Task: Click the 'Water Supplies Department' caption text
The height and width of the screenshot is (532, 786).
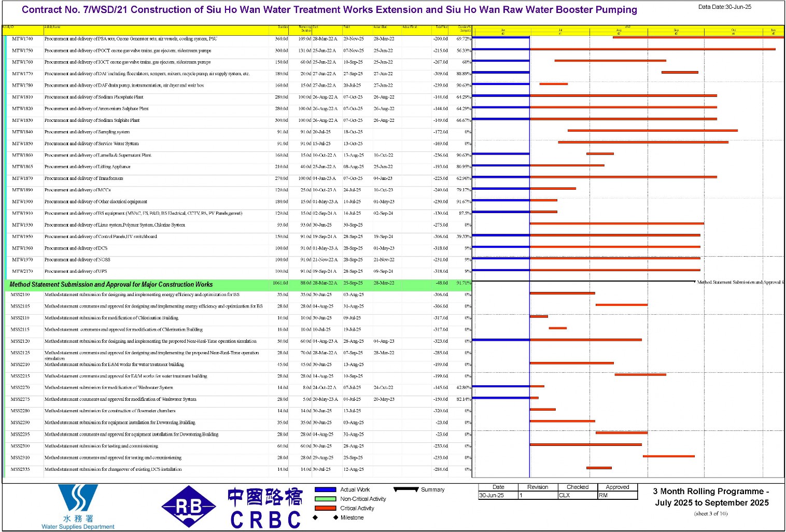Action: (78, 527)
